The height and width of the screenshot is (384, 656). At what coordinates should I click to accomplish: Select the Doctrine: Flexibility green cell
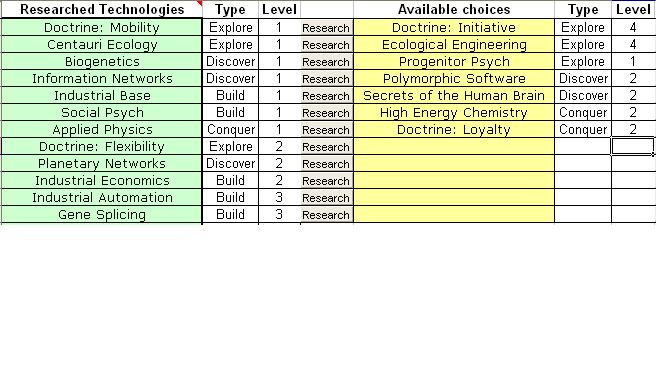tap(102, 147)
